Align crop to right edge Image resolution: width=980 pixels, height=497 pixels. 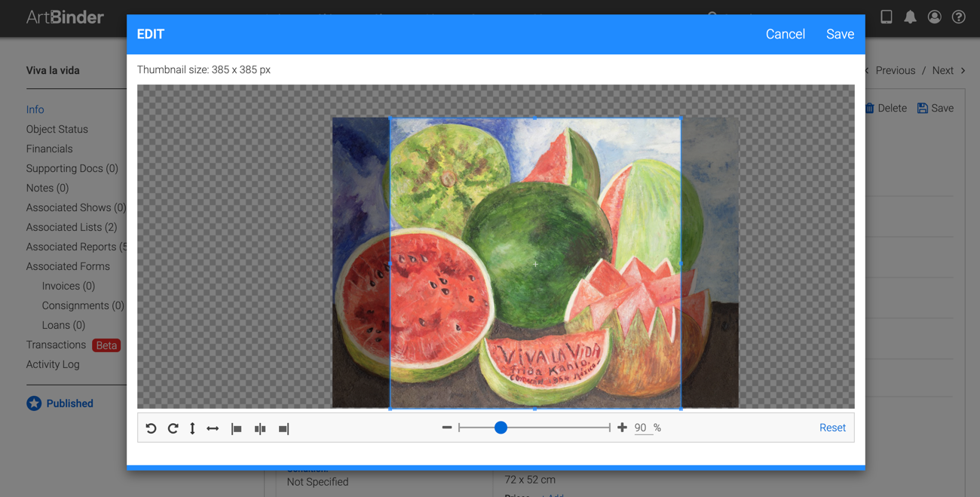(283, 428)
